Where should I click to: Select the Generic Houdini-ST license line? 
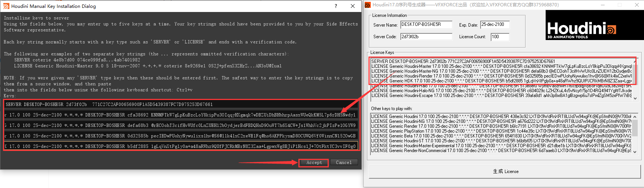click(501, 141)
